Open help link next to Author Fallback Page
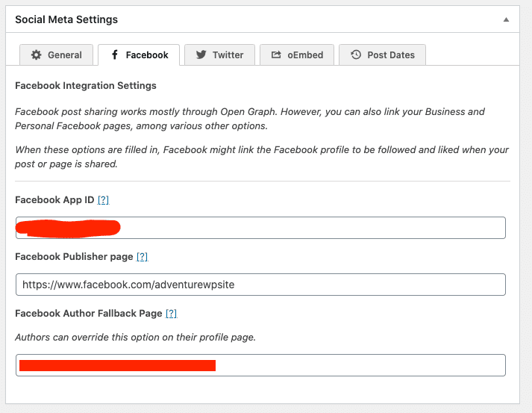The image size is (532, 413). [172, 313]
